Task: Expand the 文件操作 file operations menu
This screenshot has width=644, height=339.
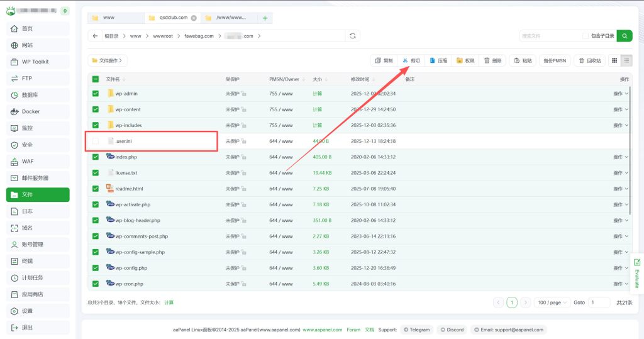Action: click(108, 60)
